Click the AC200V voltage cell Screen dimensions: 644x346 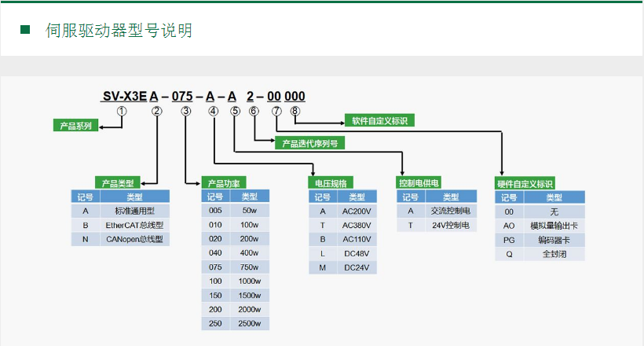click(357, 211)
